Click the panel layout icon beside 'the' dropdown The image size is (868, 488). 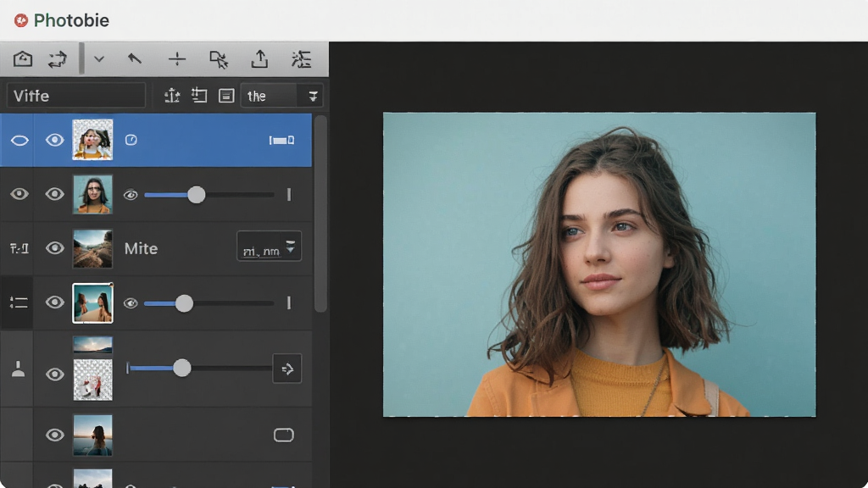226,96
